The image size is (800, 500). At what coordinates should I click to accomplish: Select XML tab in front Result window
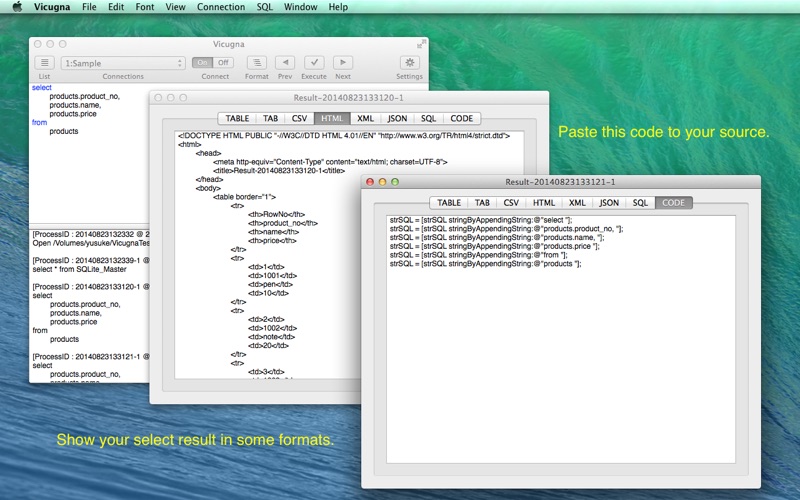577,203
